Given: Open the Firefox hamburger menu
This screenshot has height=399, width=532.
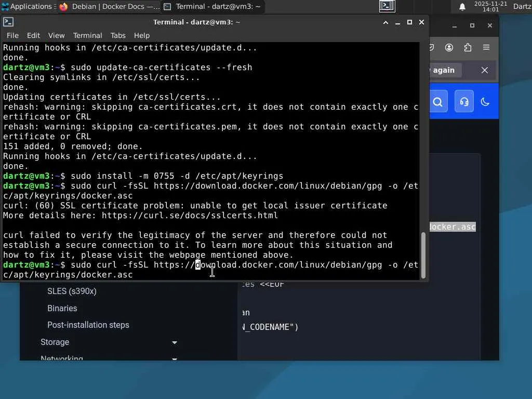Looking at the screenshot, I should 486,47.
